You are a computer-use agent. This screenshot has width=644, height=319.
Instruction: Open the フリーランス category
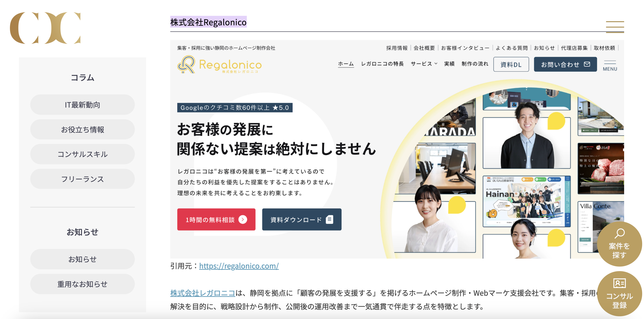tap(82, 179)
